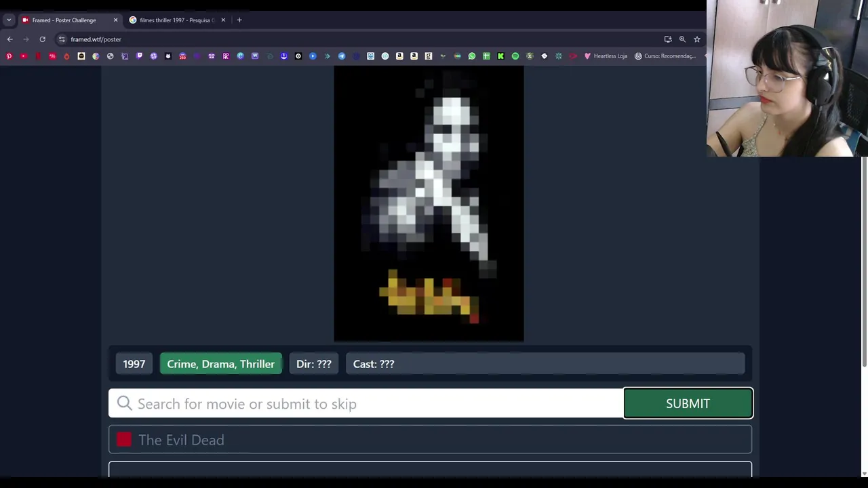Open the Spotify bookmark
The height and width of the screenshot is (488, 868).
click(515, 56)
